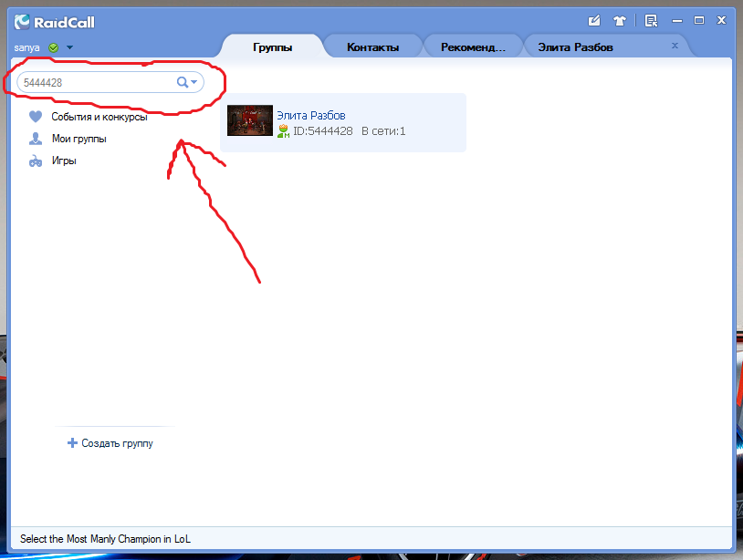Open the system menu list icon

click(x=652, y=21)
